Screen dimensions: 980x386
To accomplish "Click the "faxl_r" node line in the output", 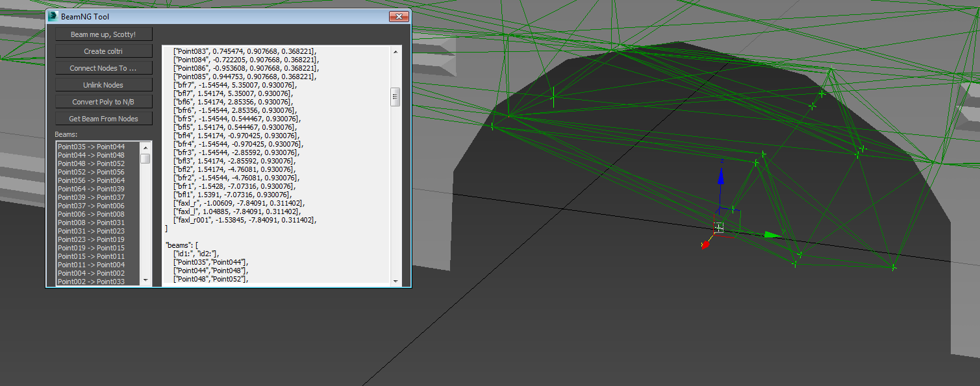I will pos(239,202).
